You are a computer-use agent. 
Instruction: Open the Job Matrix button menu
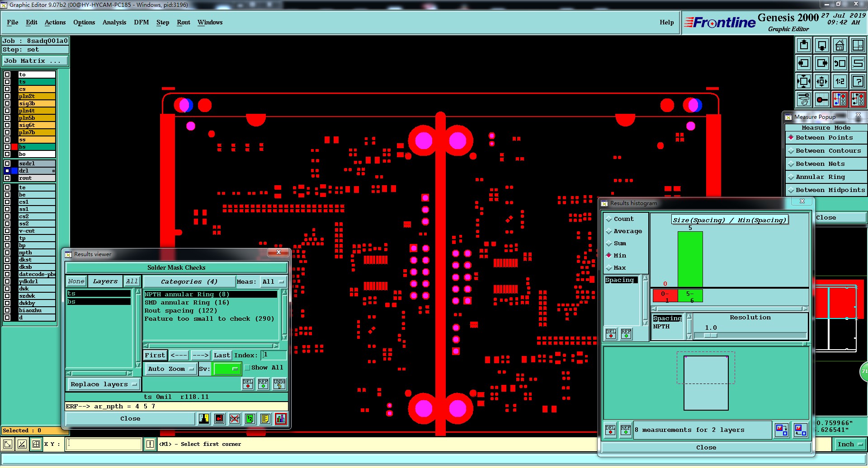click(x=35, y=61)
